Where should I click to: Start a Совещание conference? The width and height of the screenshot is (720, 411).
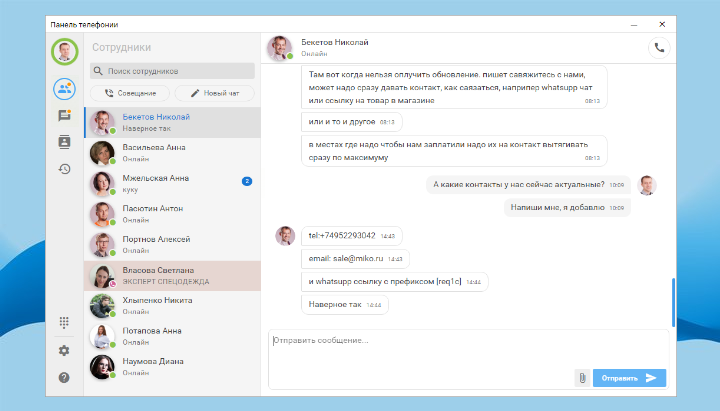point(129,93)
